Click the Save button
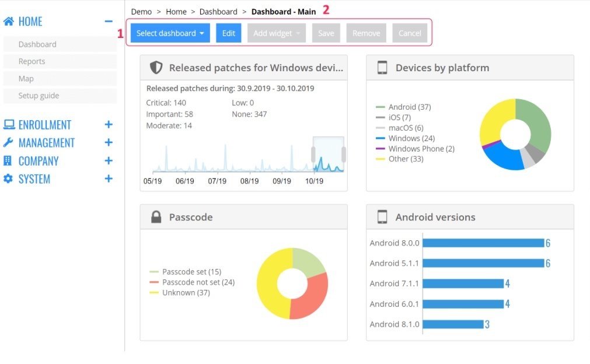 coord(326,33)
